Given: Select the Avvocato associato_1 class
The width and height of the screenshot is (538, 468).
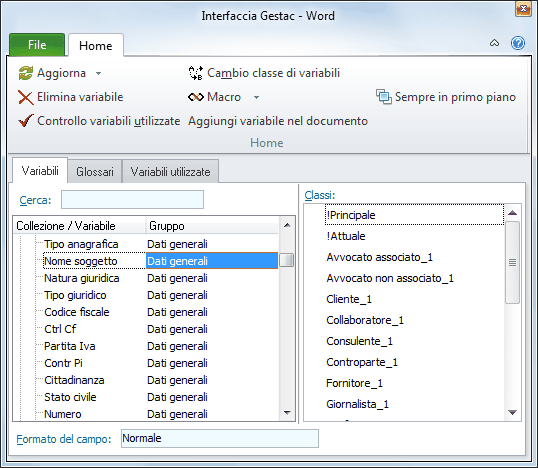Looking at the screenshot, I should pos(379,257).
